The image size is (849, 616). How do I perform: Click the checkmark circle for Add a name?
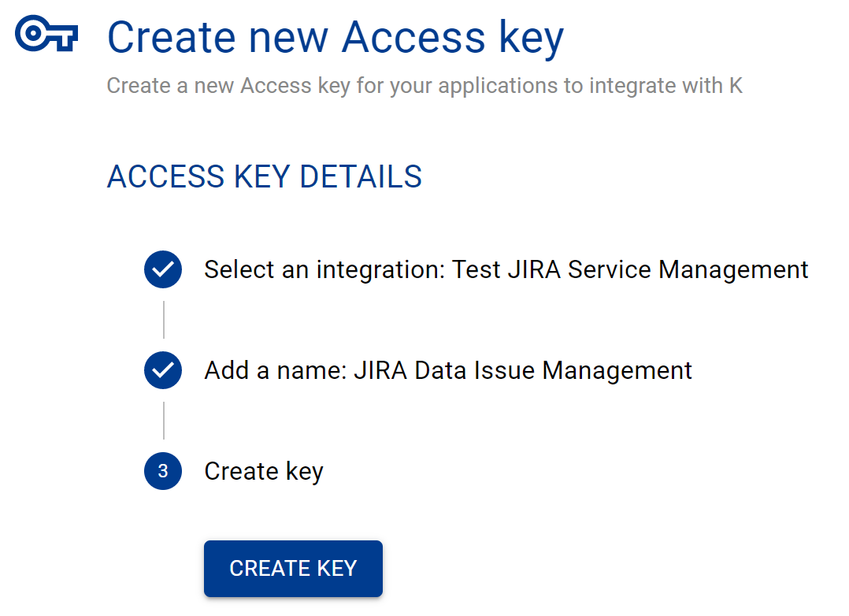point(163,370)
